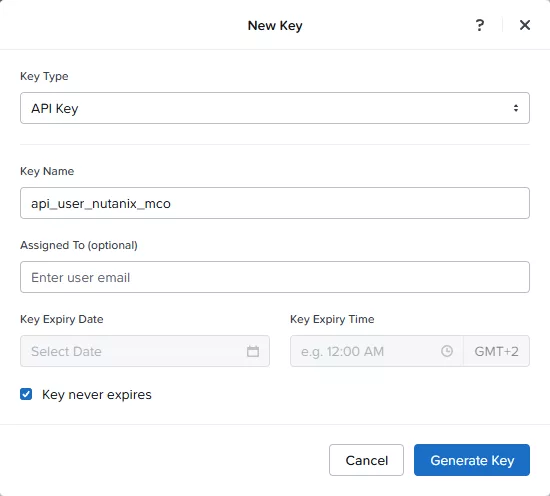Click the 'Key never expires' label text

coord(97,395)
